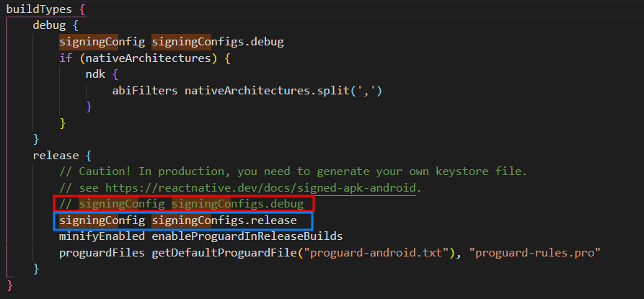Image resolution: width=644 pixels, height=299 pixels.
Task: Click the commented-out signingConfigs.debug line
Action: pyautogui.click(x=182, y=204)
